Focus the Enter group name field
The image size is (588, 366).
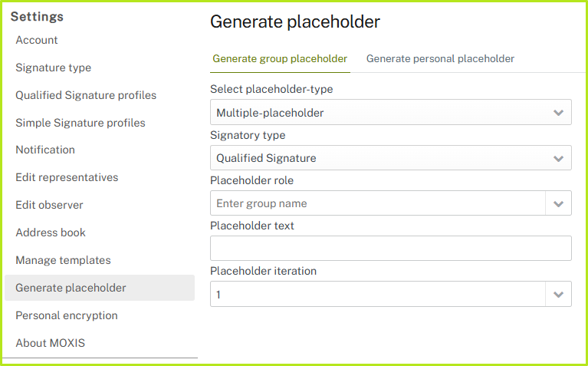click(377, 203)
